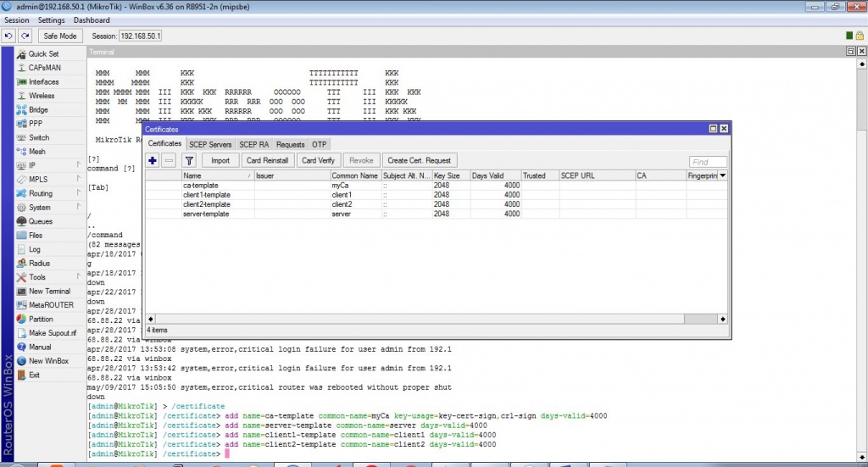This screenshot has height=467, width=868.
Task: Switch to SCEP Servers tab
Action: tap(210, 144)
